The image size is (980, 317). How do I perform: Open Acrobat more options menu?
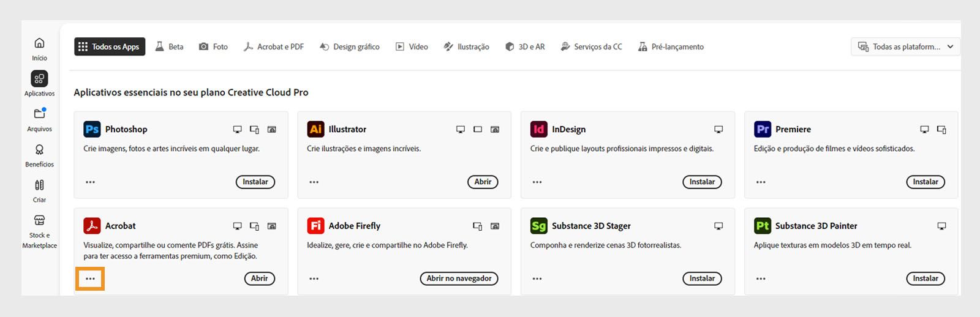pyautogui.click(x=91, y=279)
